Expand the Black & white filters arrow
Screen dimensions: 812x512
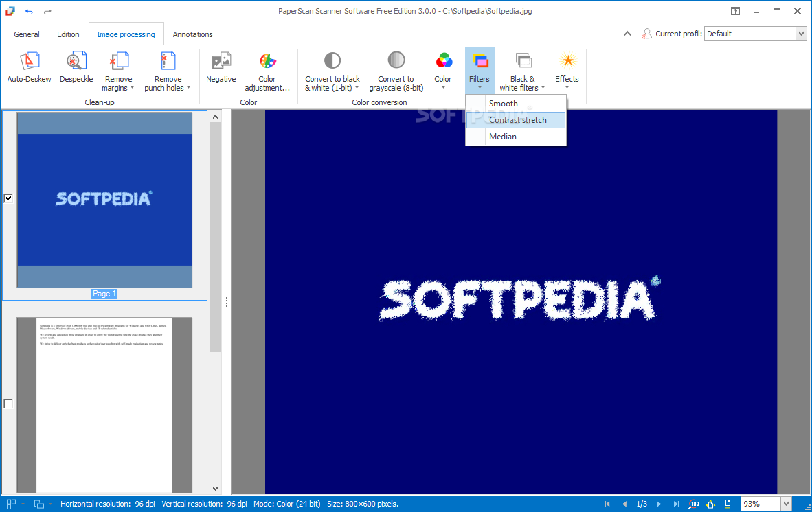[543, 88]
